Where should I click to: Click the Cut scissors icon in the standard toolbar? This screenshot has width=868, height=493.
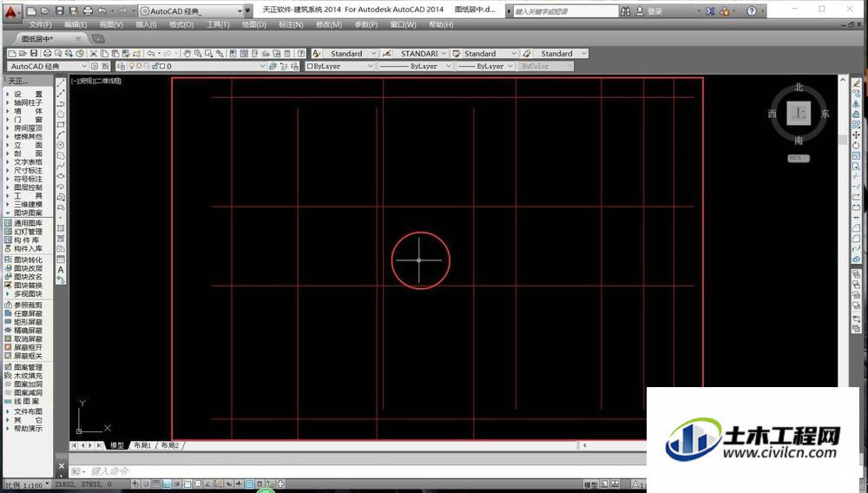(x=94, y=54)
